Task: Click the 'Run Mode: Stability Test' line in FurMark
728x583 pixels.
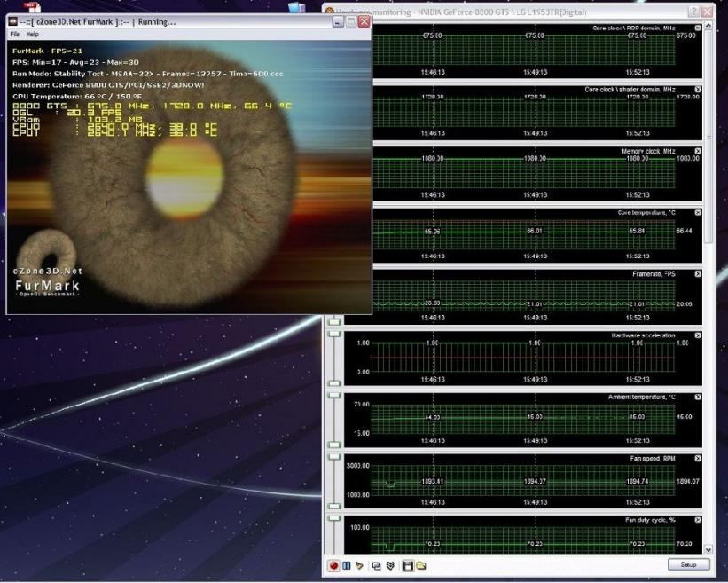Action: click(x=148, y=74)
